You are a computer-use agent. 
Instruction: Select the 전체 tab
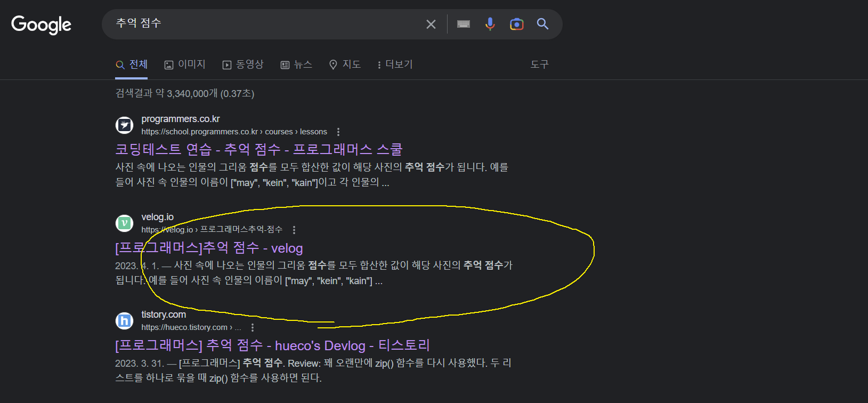tap(132, 65)
